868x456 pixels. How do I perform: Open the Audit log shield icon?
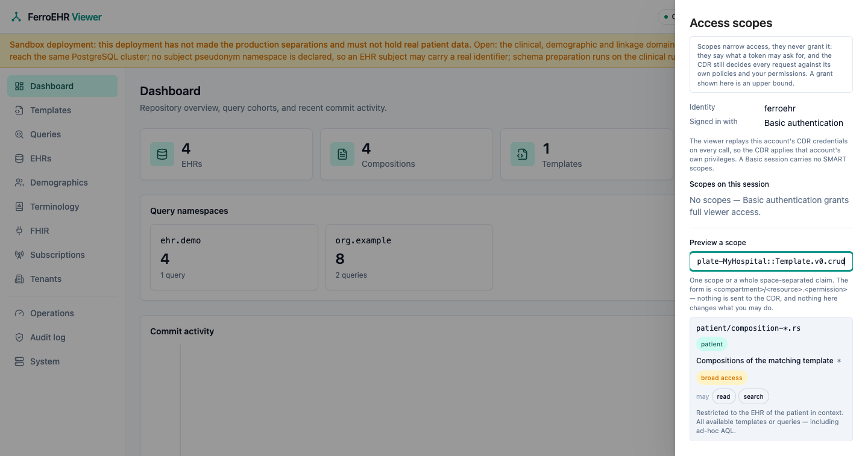pos(19,337)
